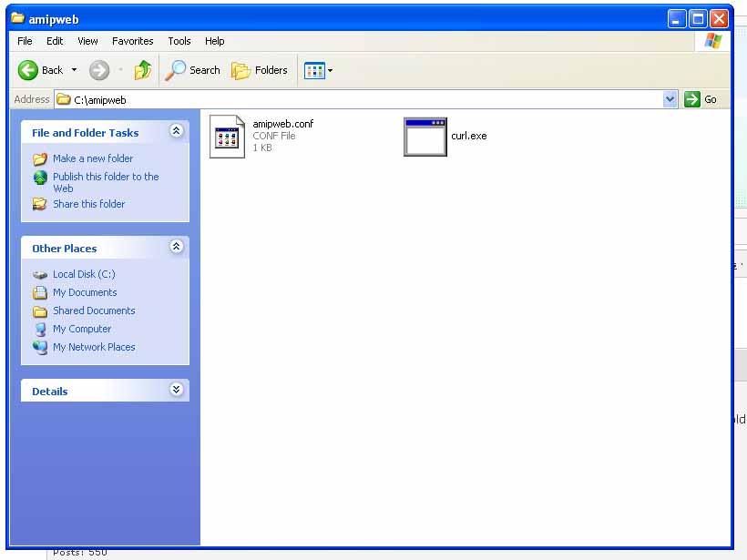
Task: Open the address bar dropdown arrow
Action: tap(670, 99)
